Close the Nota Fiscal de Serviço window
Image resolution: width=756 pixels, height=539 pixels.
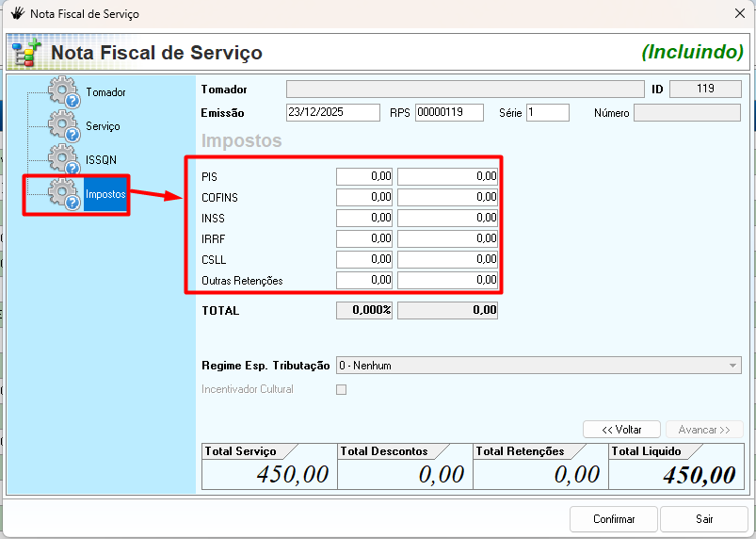tap(739, 13)
